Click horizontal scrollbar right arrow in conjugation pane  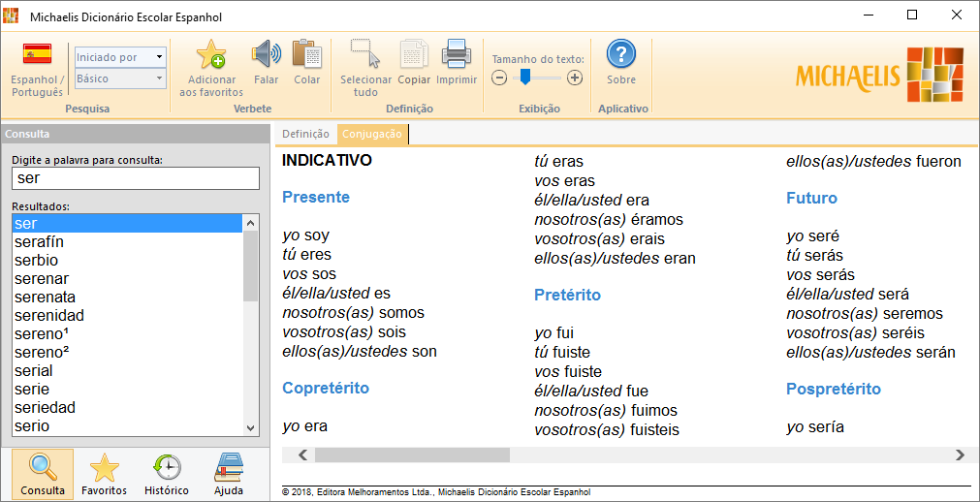961,455
